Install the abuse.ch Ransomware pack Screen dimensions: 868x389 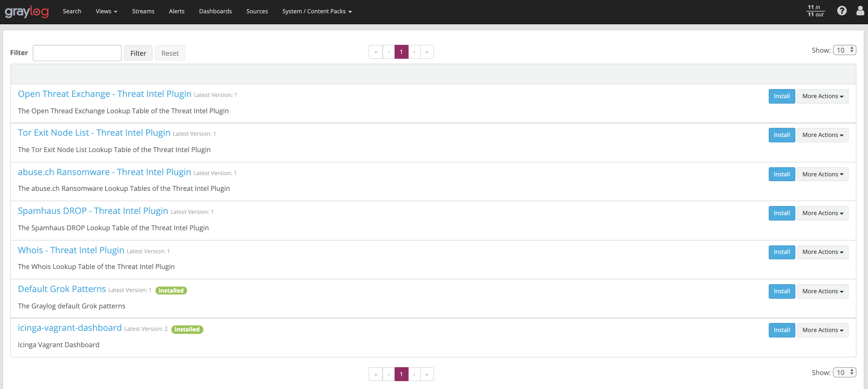tap(782, 174)
